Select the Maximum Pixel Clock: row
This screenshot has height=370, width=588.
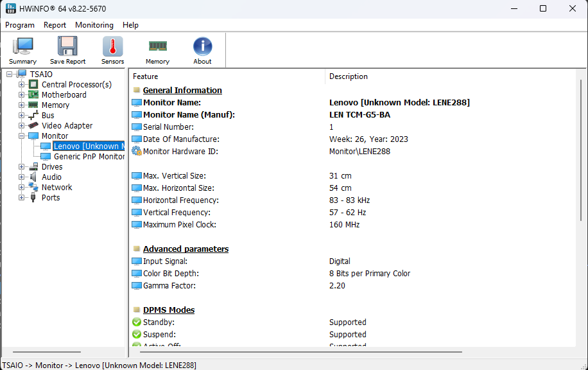pyautogui.click(x=352, y=224)
